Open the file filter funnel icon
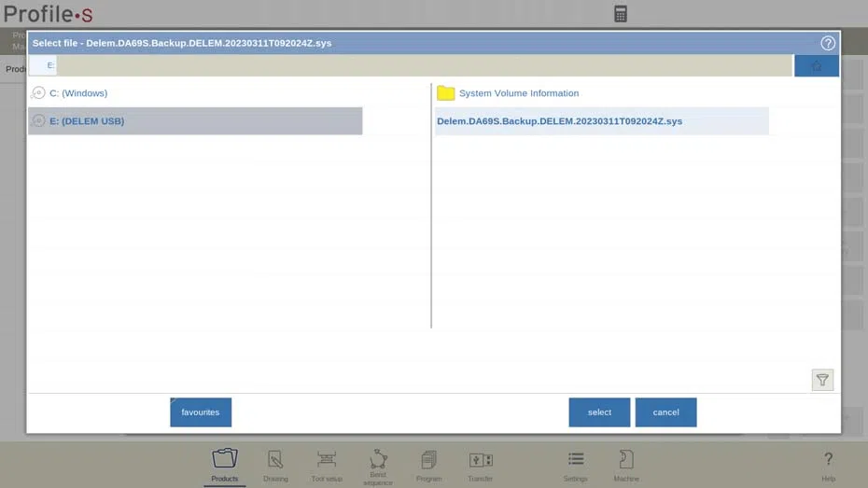 822,380
